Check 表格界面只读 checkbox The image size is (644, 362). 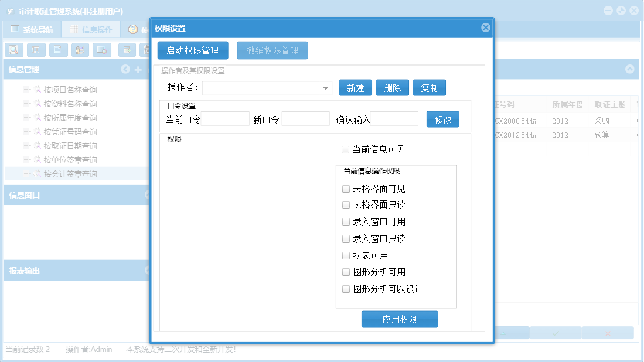pos(346,204)
